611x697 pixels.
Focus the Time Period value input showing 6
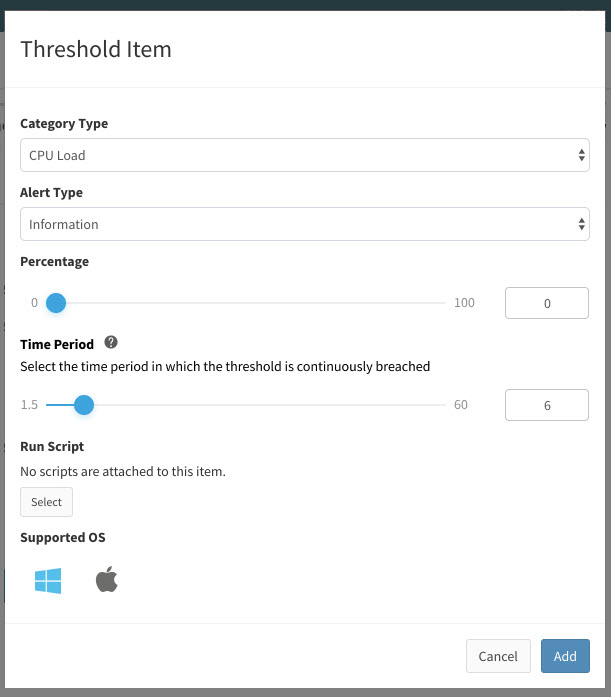pos(547,405)
